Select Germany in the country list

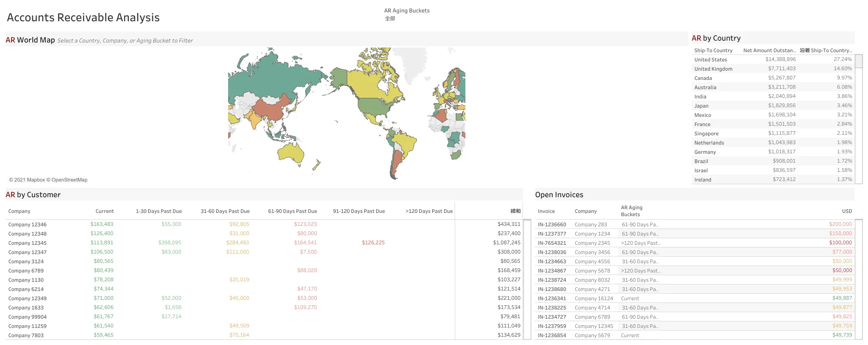[x=705, y=152]
